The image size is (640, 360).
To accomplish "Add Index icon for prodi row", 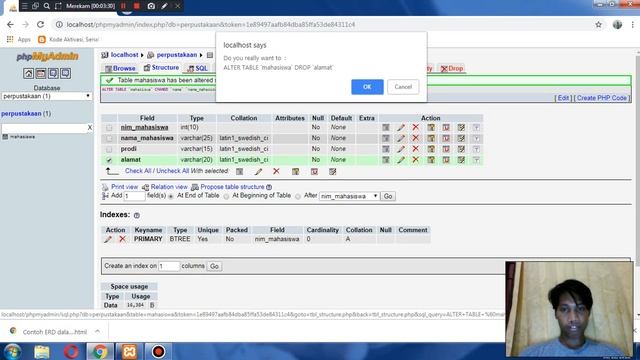I will tap(461, 149).
